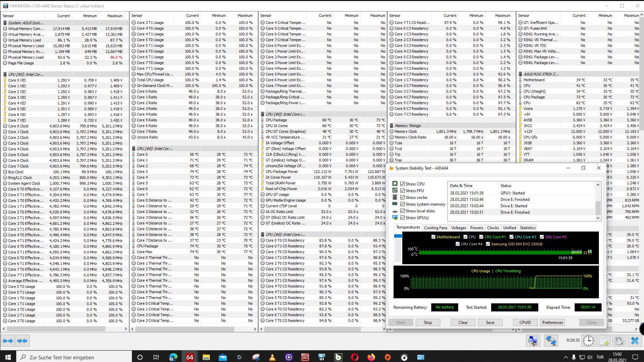Open the Windows Start menu

pos(8,357)
